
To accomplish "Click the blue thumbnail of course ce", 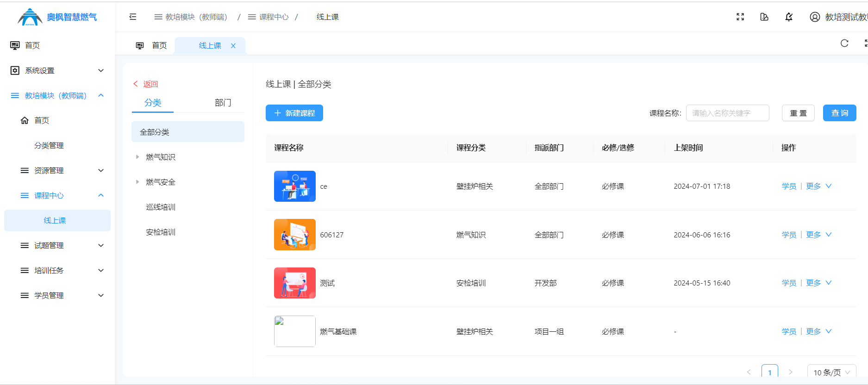I will click(x=295, y=186).
